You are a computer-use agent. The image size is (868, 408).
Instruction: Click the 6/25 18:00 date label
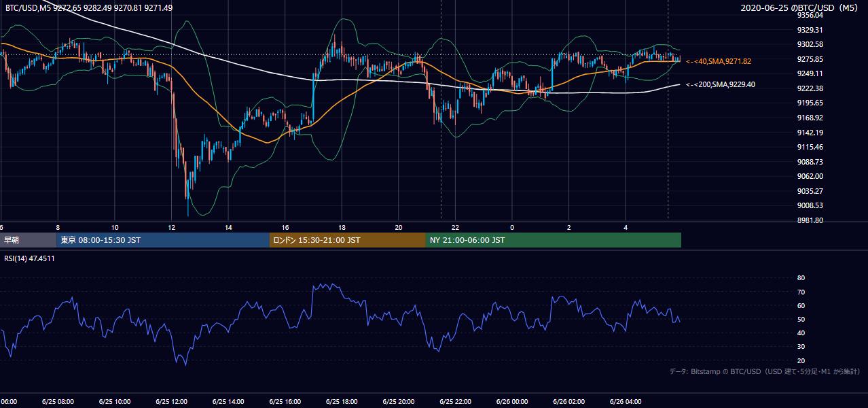(342, 402)
